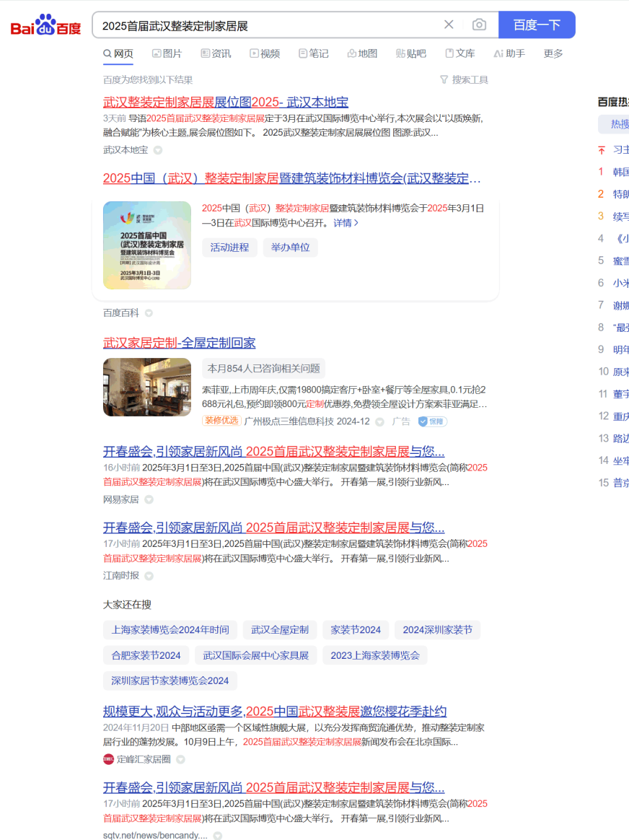
Task: Open the 视频 tab
Action: pyautogui.click(x=265, y=53)
